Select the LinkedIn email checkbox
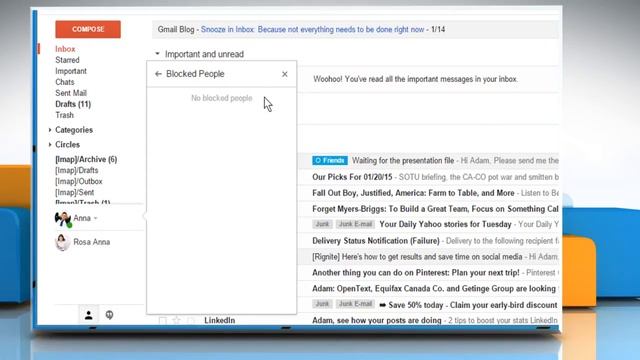This screenshot has width=640, height=360. pos(162,320)
